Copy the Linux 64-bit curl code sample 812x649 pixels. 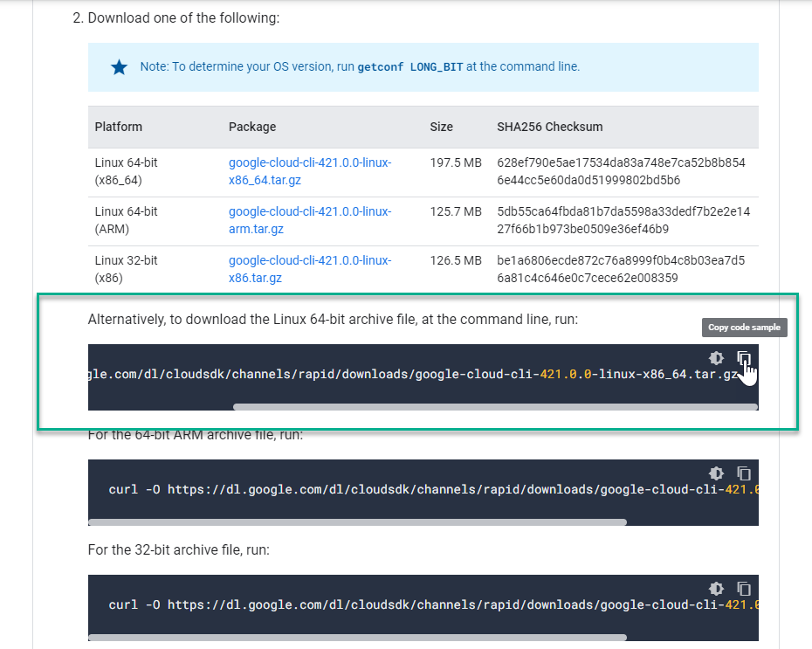(744, 358)
